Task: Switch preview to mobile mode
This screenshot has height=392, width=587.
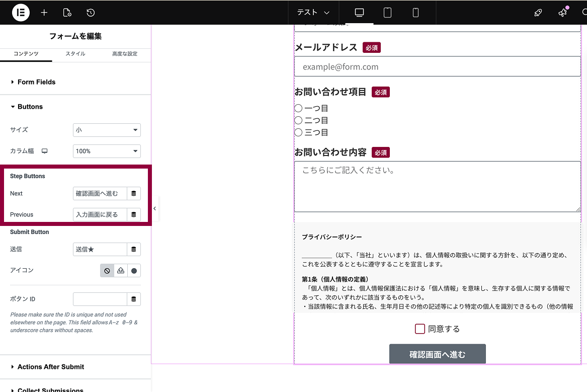Action: click(415, 12)
